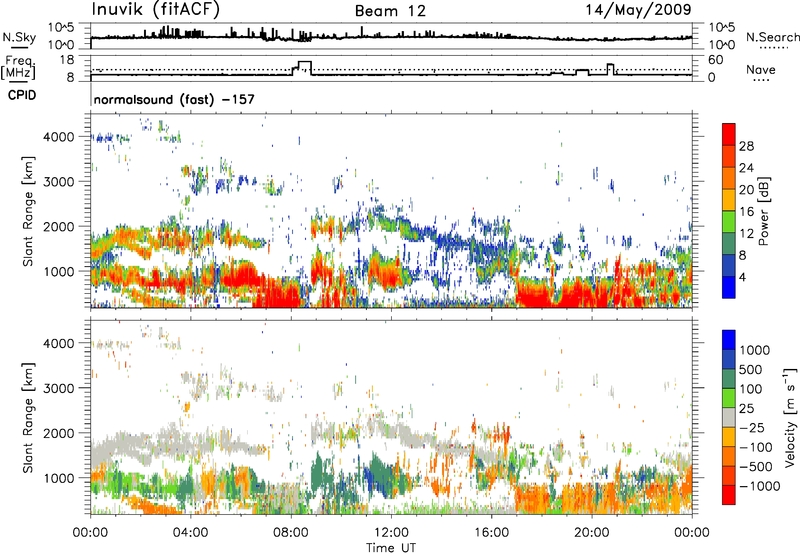Viewport: 800px width, 554px height.
Task: Click the frequency step bump near 08:30
Action: [303, 68]
